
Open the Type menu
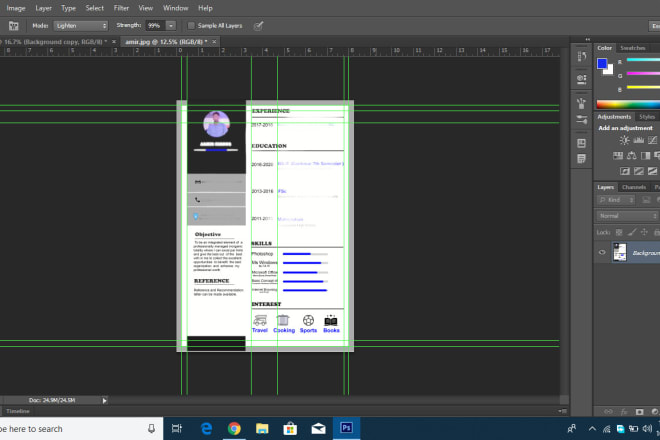tap(68, 8)
